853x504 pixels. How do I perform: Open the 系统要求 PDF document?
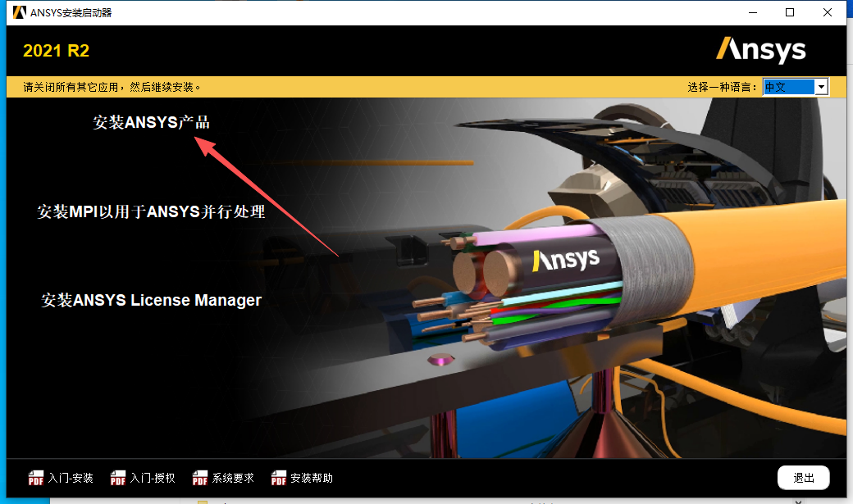pyautogui.click(x=233, y=478)
